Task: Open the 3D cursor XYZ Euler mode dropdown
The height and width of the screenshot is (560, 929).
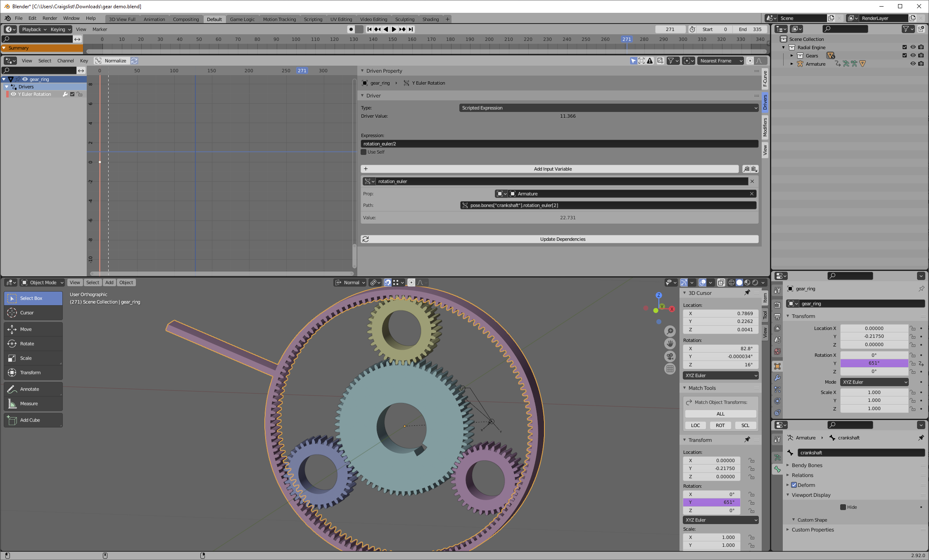Action: coord(721,375)
